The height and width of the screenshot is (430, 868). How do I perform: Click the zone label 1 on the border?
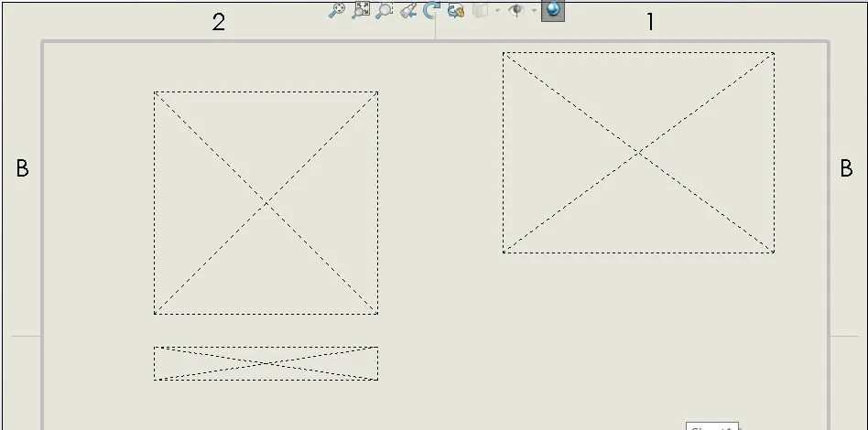point(650,22)
